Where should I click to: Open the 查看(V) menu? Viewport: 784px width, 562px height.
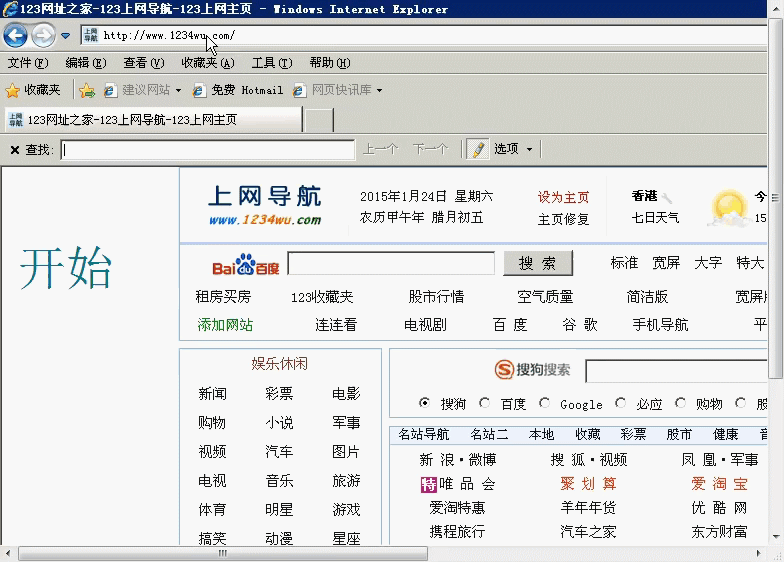click(x=144, y=63)
